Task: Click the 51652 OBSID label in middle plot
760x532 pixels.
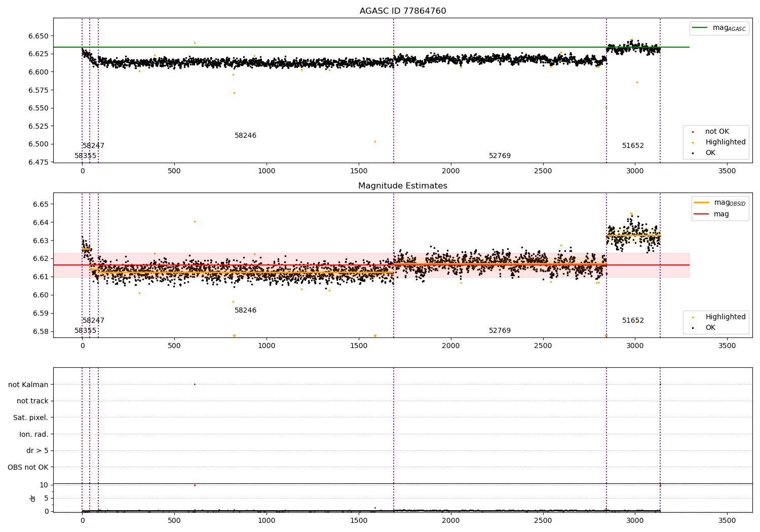Action: point(633,321)
